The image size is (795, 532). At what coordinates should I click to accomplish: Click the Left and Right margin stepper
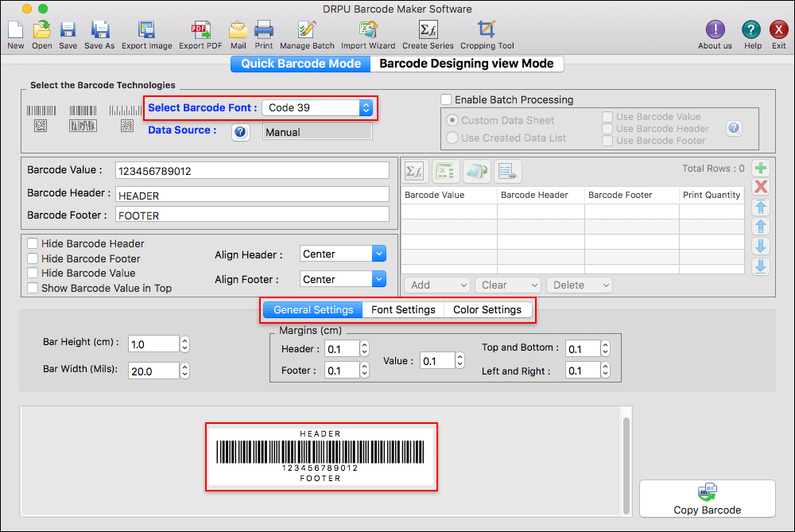point(605,371)
